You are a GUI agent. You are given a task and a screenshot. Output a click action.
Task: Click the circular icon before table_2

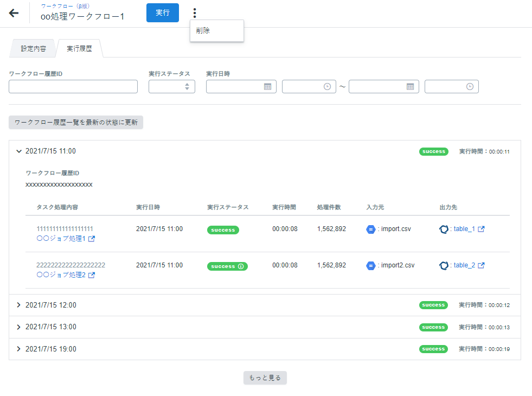[444, 266]
